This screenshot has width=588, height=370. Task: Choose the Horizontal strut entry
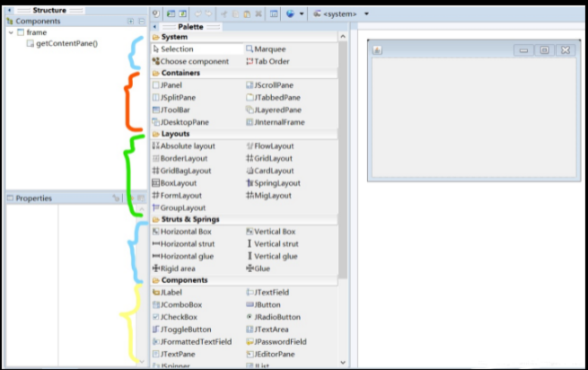click(x=183, y=244)
